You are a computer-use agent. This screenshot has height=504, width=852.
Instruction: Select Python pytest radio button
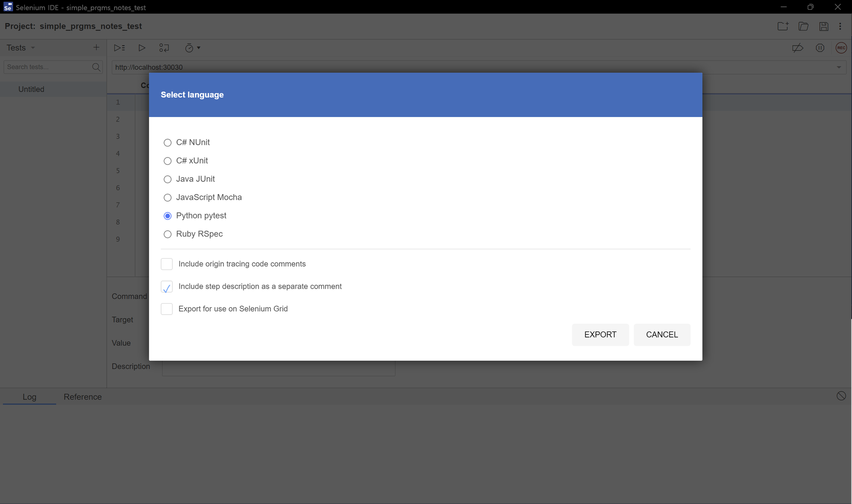pyautogui.click(x=167, y=216)
